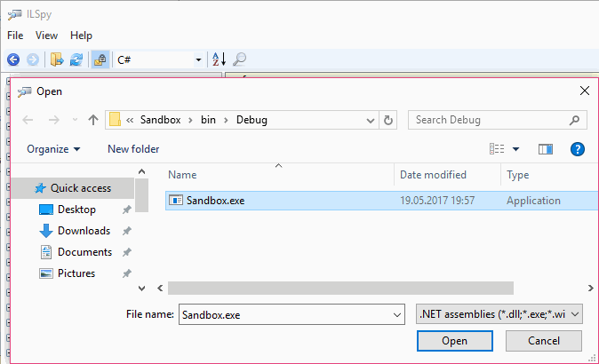The height and width of the screenshot is (364, 599).
Task: Click the ILSpy search magnifier icon
Action: click(239, 59)
